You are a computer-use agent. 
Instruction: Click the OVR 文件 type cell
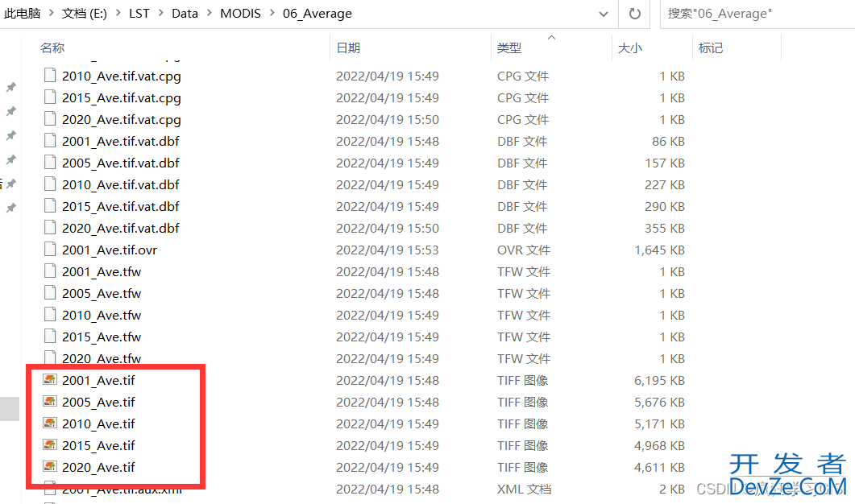pos(524,250)
